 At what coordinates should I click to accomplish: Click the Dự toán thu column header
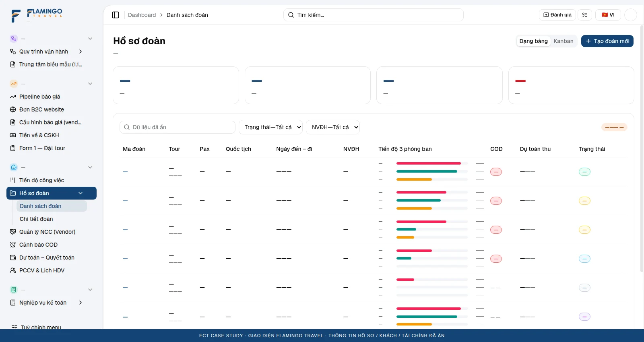coord(535,149)
